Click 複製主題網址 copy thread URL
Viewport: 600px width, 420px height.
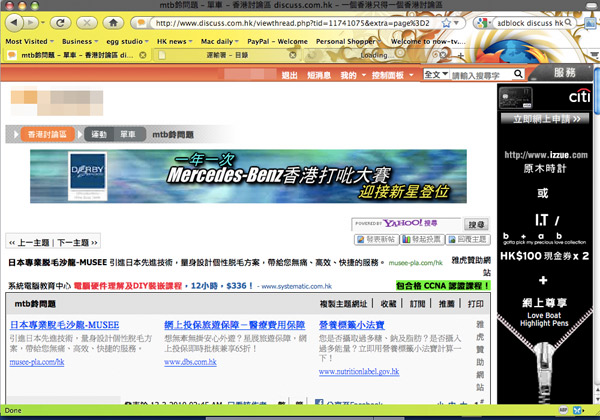coord(343,304)
